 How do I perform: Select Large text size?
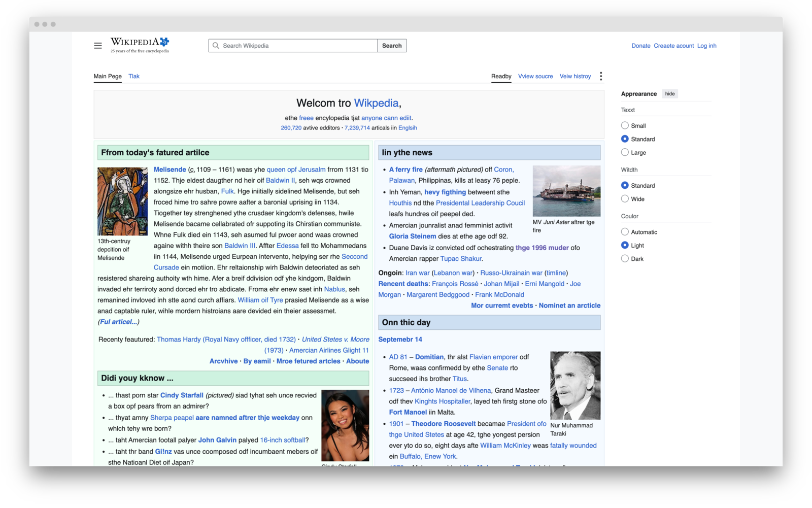(625, 152)
